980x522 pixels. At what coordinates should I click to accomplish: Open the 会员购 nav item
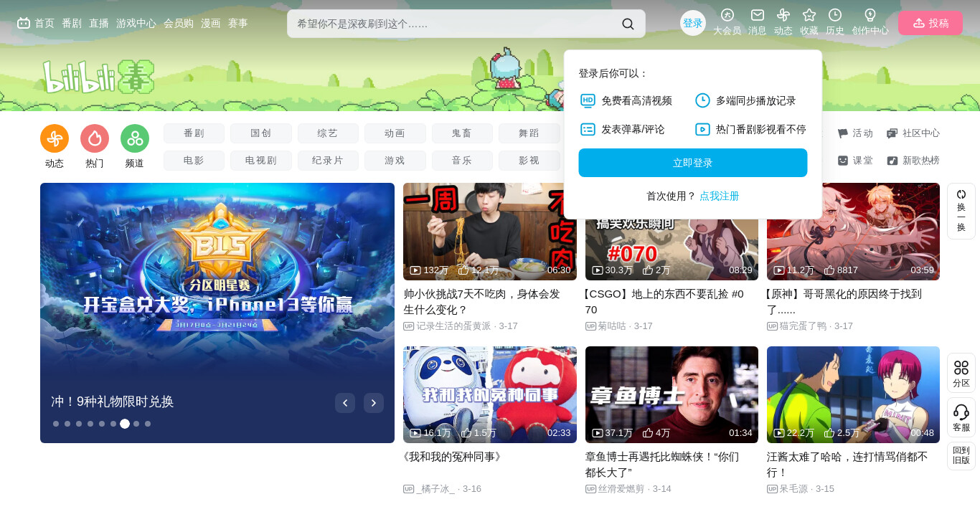[179, 23]
